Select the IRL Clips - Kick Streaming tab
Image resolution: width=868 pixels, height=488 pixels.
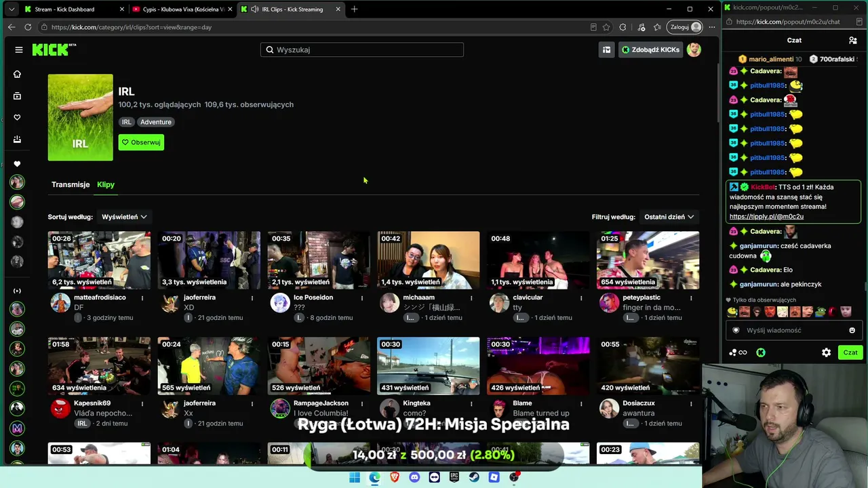click(x=290, y=9)
